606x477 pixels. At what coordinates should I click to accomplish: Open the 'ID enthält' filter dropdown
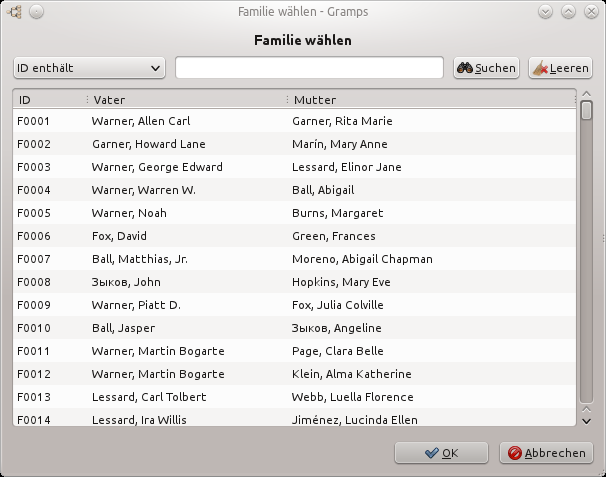point(89,68)
